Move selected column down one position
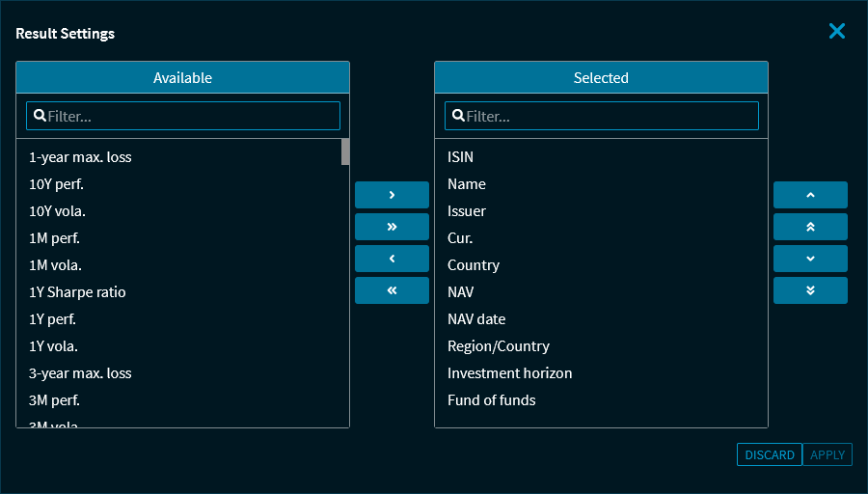Screen dimensions: 868x494 pos(810,259)
